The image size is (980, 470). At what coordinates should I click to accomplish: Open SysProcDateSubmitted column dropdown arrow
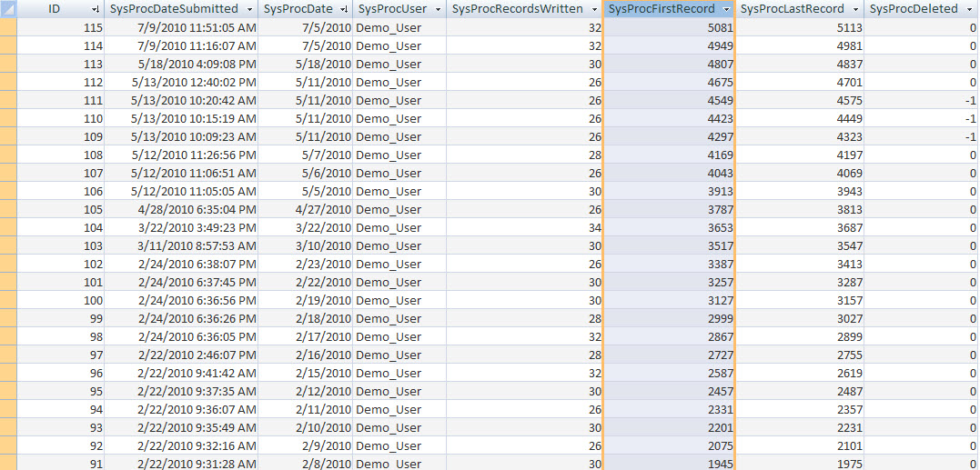tap(250, 9)
